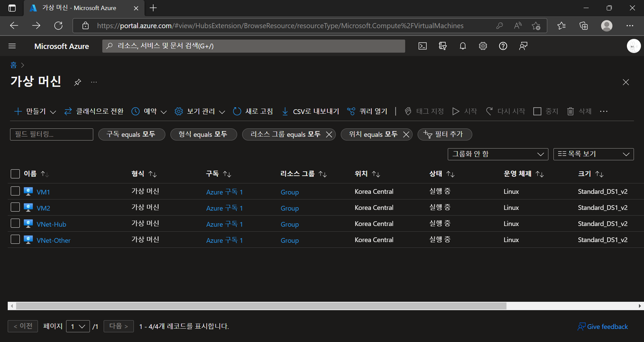This screenshot has height=342, width=644.
Task: Click the scrollbar right arrow
Action: [x=639, y=306]
